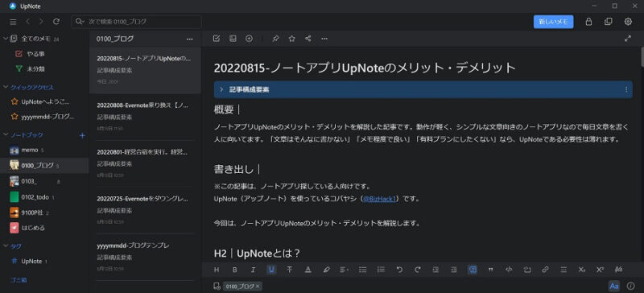Redo the last edit
Viewport: 644px width, 293px height.
(418, 270)
